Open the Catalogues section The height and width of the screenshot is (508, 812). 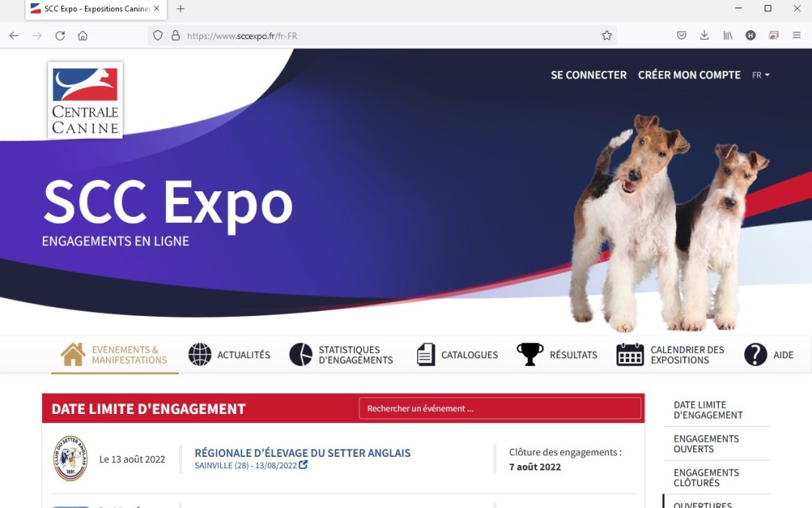[x=469, y=355]
